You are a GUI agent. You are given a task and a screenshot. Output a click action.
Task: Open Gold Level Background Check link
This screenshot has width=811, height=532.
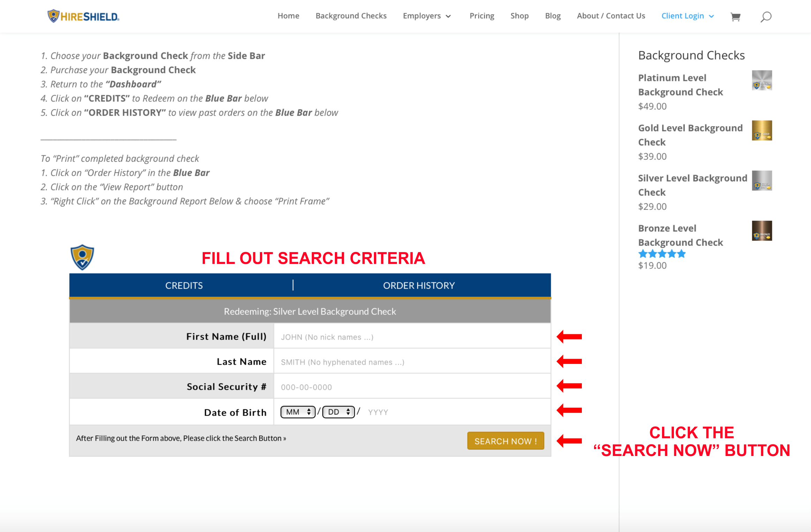pyautogui.click(x=690, y=135)
